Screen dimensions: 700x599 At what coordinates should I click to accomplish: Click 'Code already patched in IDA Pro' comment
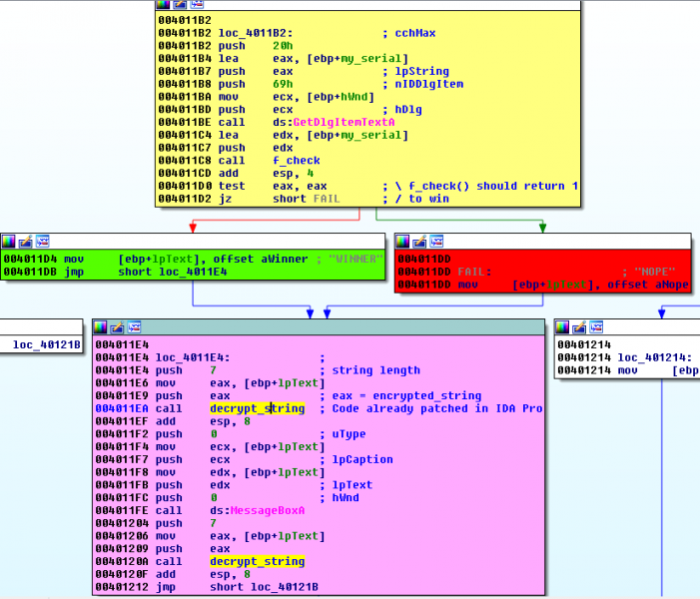[x=437, y=408]
